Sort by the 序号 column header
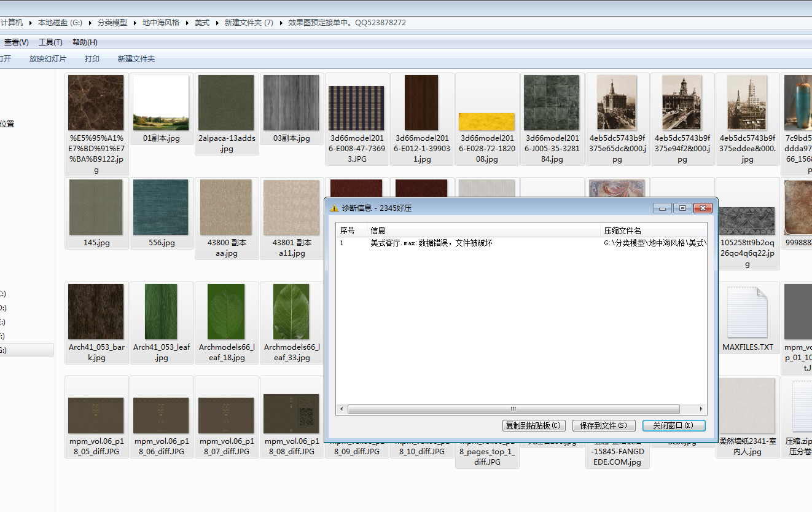 (351, 230)
